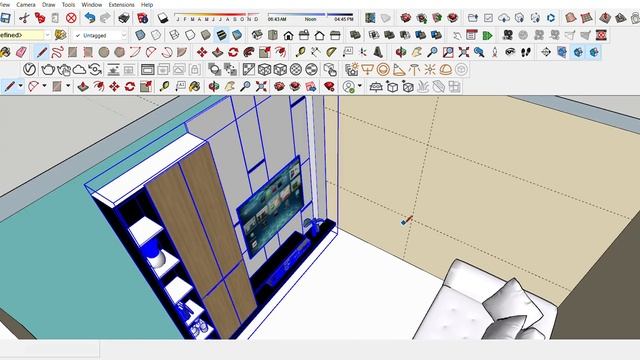
Task: Click the red Erase circle-X icon
Action: tap(71, 18)
